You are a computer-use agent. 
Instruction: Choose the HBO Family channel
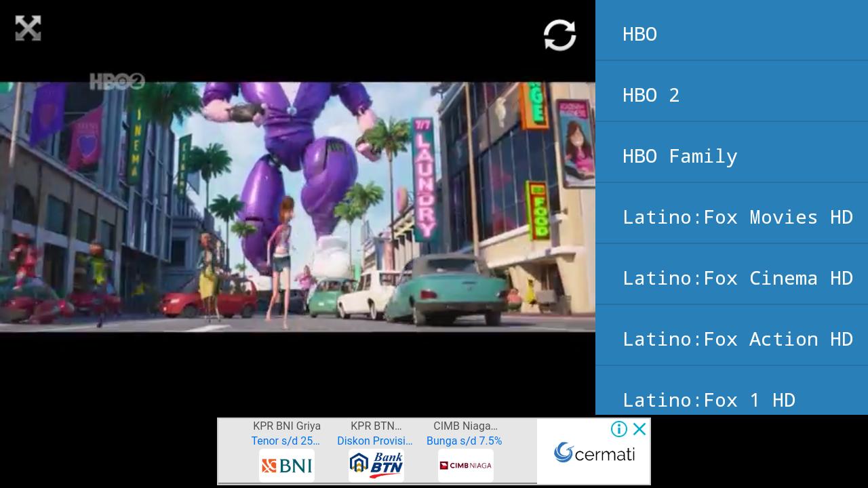tap(732, 152)
